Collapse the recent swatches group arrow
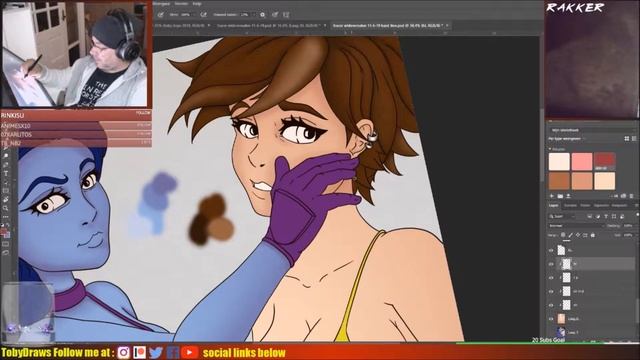The image size is (640, 360). pos(550,149)
